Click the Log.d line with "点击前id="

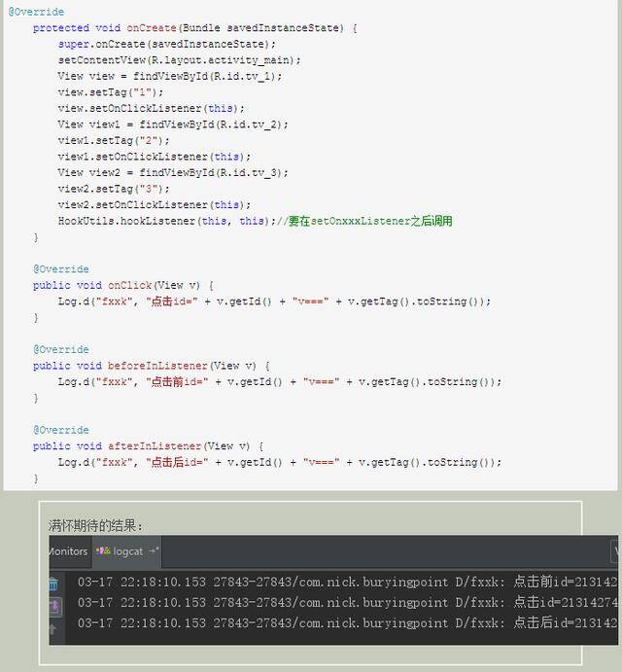280,382
